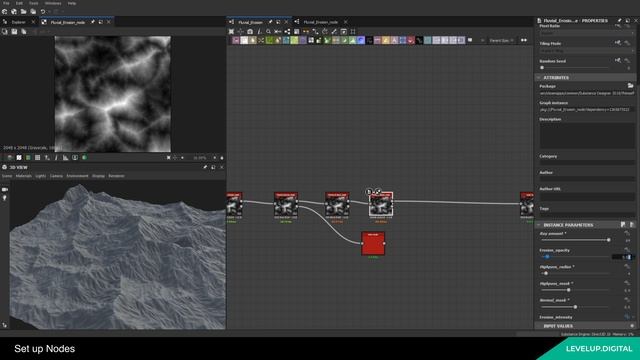Open the Tiling Mode dropdown

(x=587, y=51)
